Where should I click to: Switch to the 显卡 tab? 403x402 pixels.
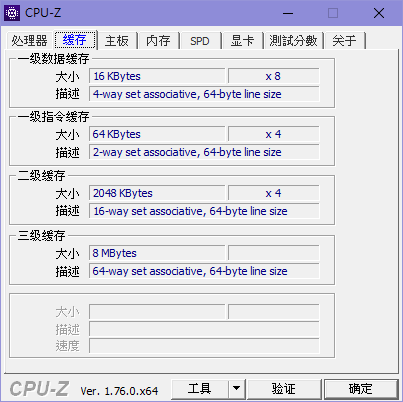(242, 41)
